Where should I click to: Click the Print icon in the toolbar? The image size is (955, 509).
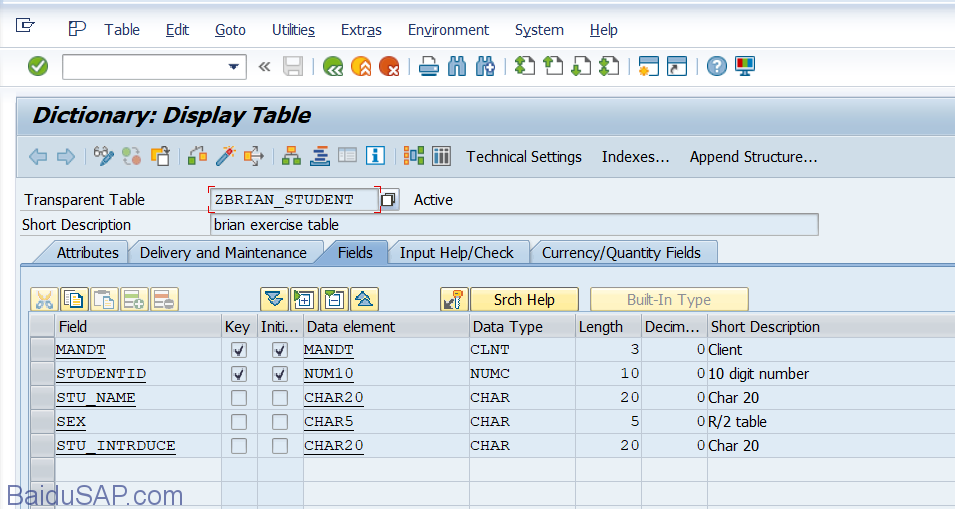[429, 67]
